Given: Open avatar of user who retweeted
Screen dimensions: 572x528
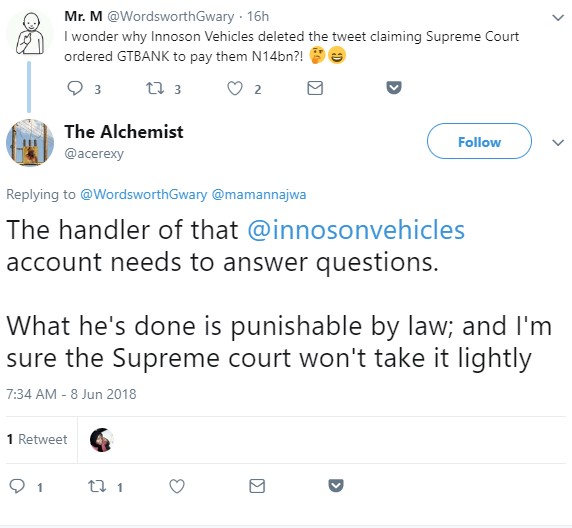Looking at the screenshot, I should coord(102,440).
